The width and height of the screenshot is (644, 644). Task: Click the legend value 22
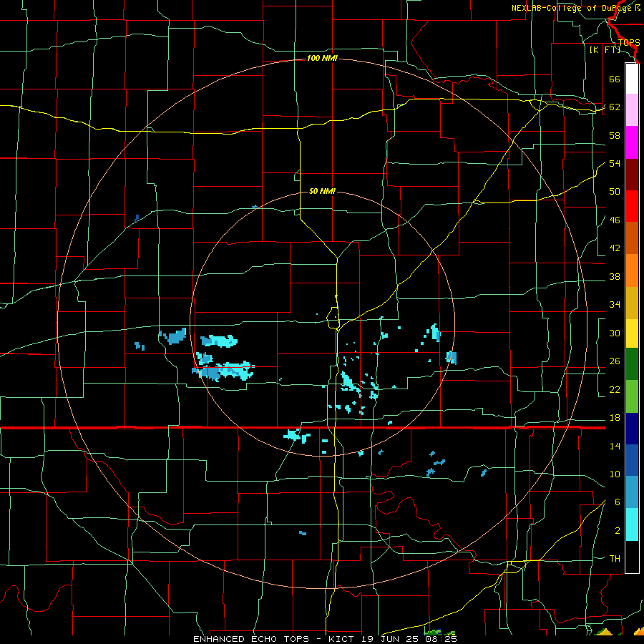click(x=615, y=389)
